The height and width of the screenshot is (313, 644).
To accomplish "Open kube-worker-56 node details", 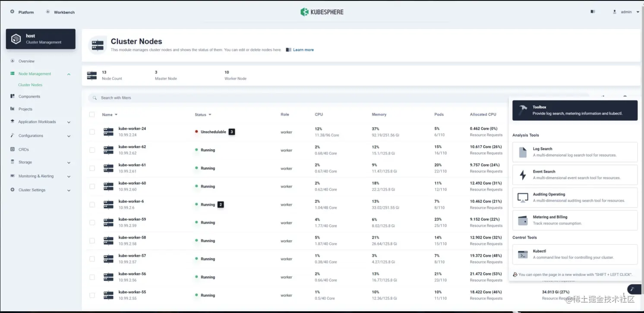I will pyautogui.click(x=132, y=274).
